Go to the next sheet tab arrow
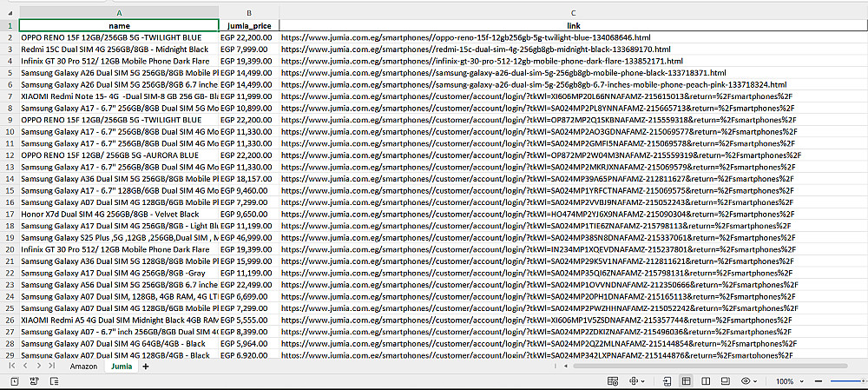Screen dimensions: 868x390 [38, 367]
